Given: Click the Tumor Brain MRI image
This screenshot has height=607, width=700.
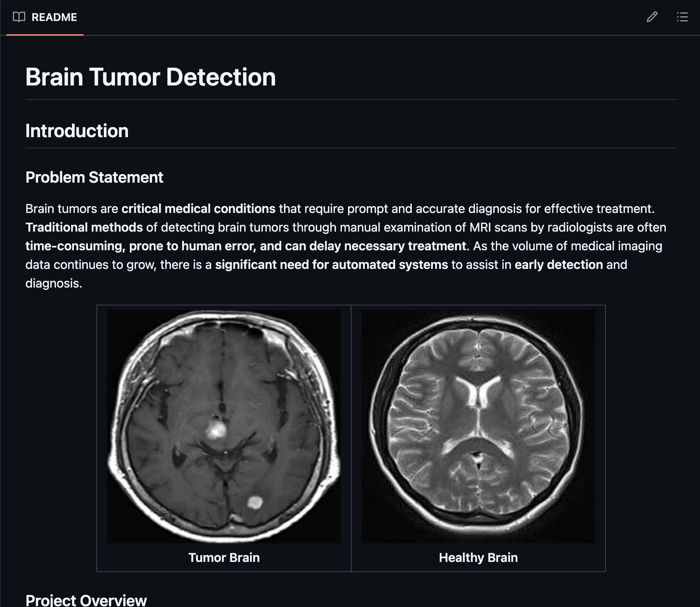Looking at the screenshot, I should pos(223,426).
